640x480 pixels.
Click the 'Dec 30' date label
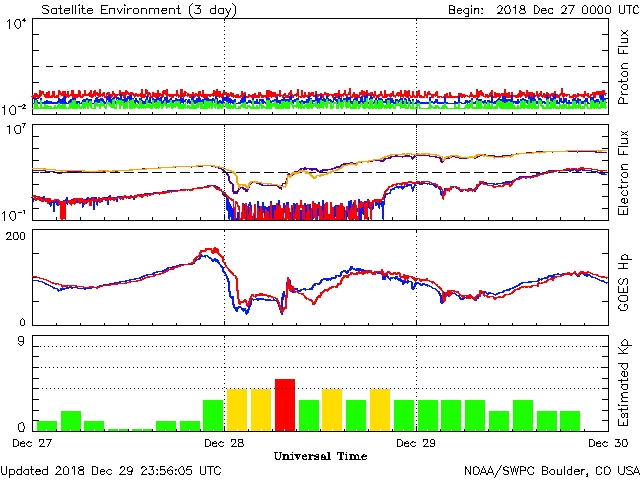608,443
